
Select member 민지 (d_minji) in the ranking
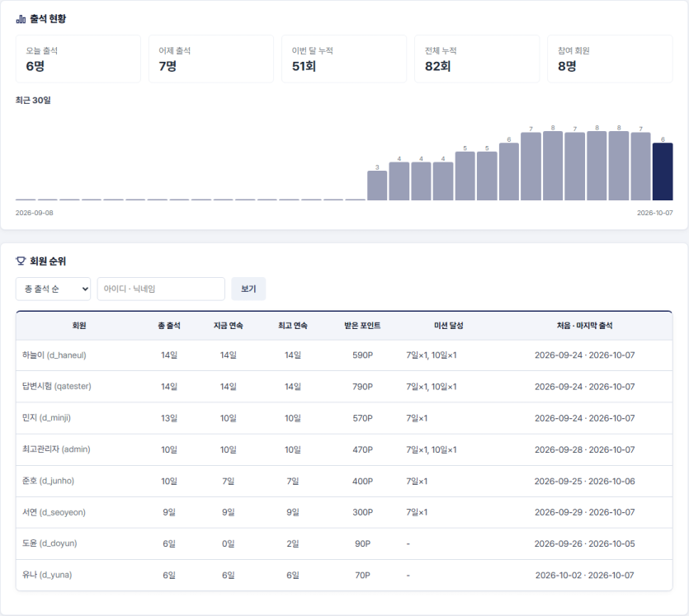coord(46,418)
